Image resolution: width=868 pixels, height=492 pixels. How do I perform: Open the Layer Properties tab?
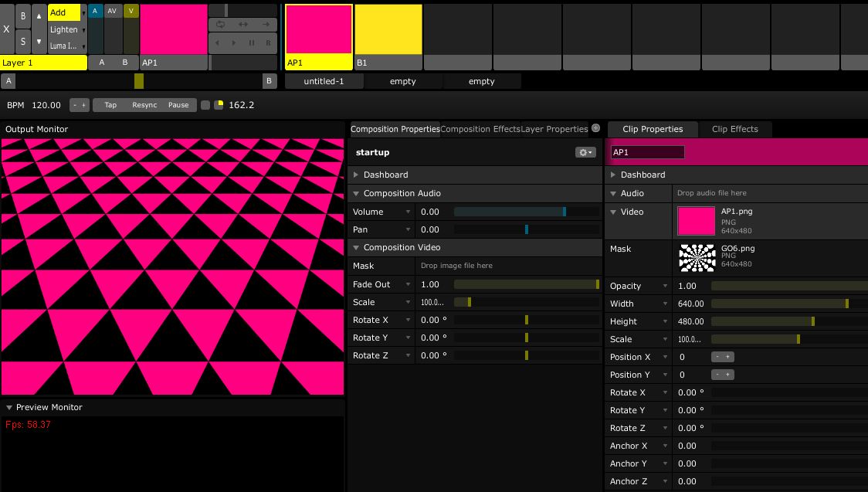pos(554,130)
